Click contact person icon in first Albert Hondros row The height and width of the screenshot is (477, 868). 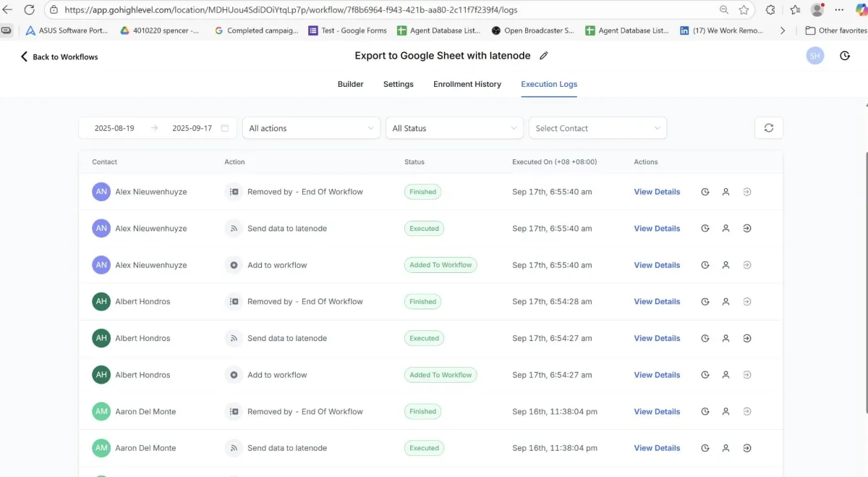click(x=726, y=302)
